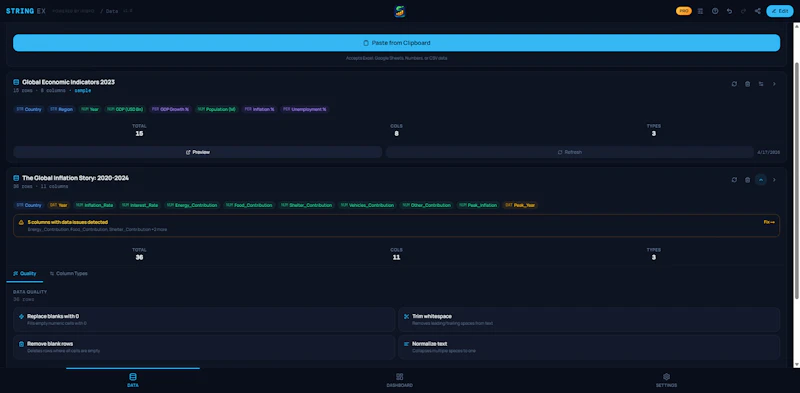Select GDP (USD Bn) column chip
Viewport: 800px width, 393px height.
tap(126, 109)
